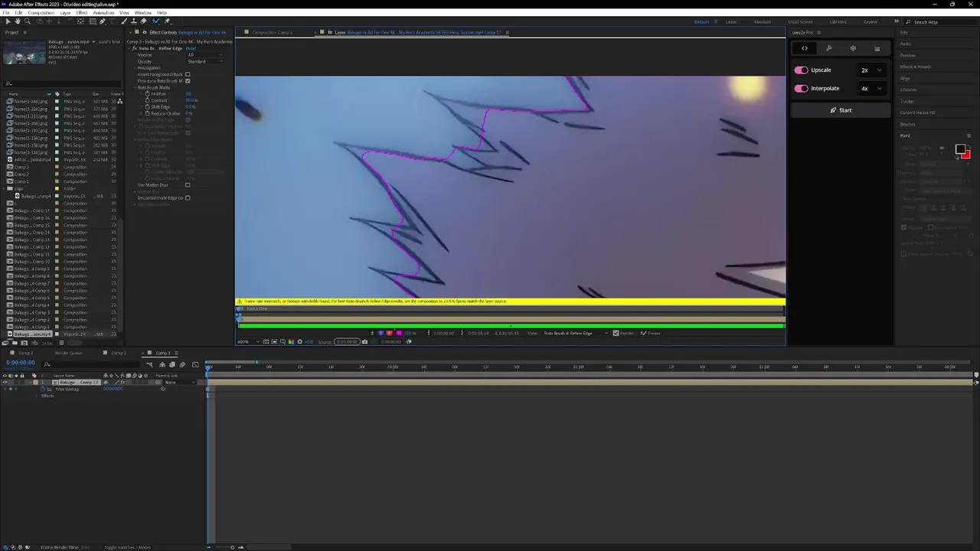Click the composition mini-flowchart icon
The height and width of the screenshot is (551, 980).
[x=149, y=364]
